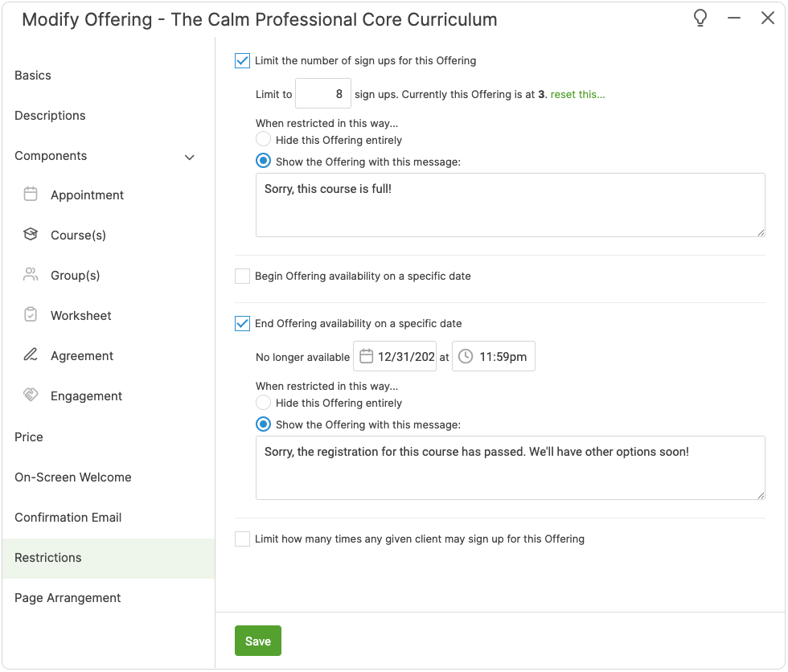Image resolution: width=788 pixels, height=672 pixels.
Task: Click the Engagement handshake icon
Action: [x=31, y=395]
